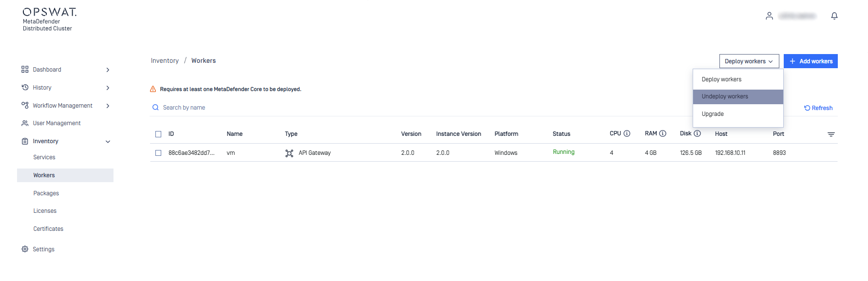The image size is (868, 281).
Task: Open the table column filter icon
Action: click(831, 134)
